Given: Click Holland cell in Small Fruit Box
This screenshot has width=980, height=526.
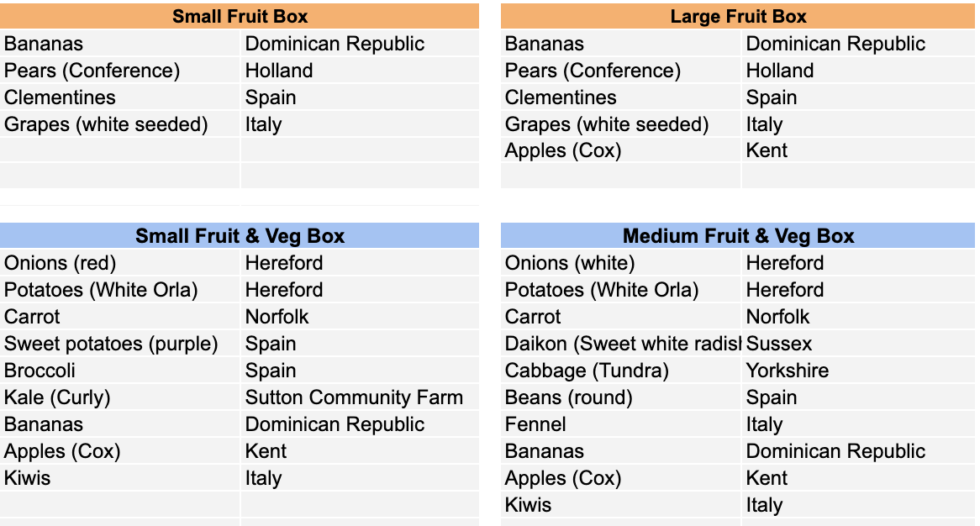Looking at the screenshot, I should click(360, 71).
